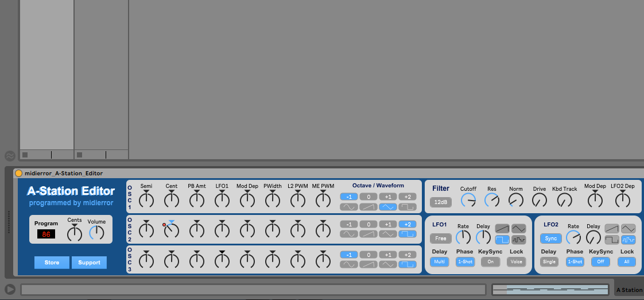Choose the sawtooth waveform for OSC 2

click(x=368, y=234)
